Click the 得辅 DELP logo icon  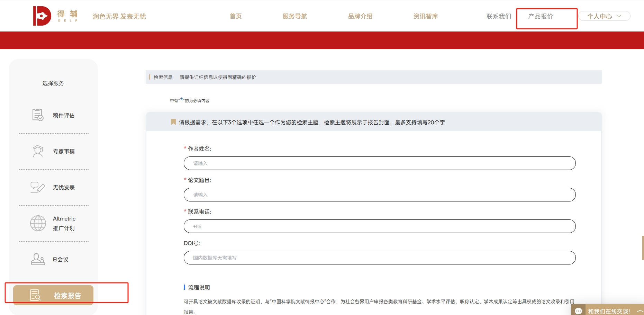[42, 15]
